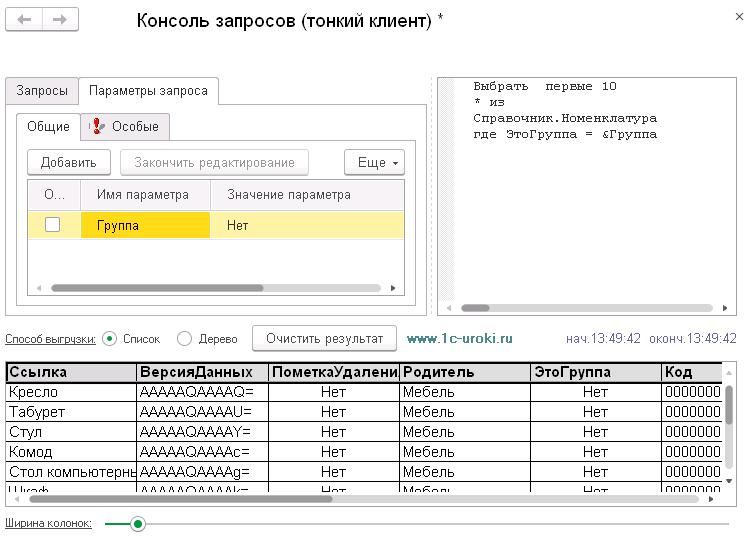This screenshot has height=541, width=750.
Task: Select the Список output radio button
Action: click(110, 339)
